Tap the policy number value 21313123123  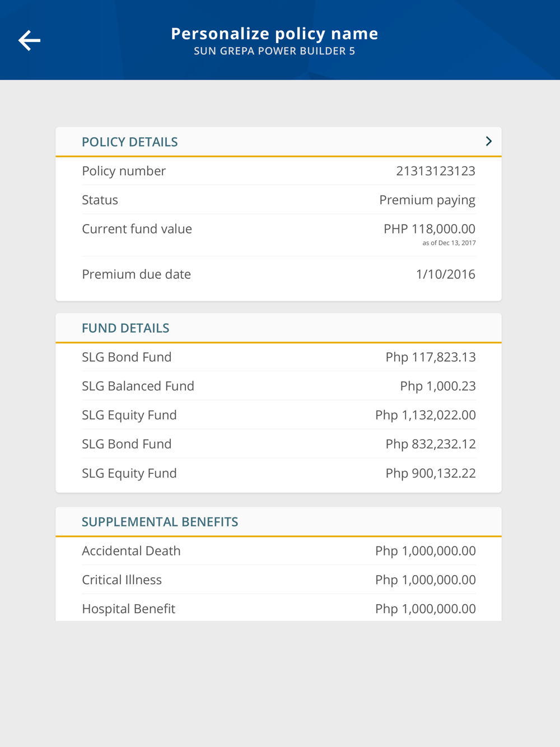coord(436,171)
